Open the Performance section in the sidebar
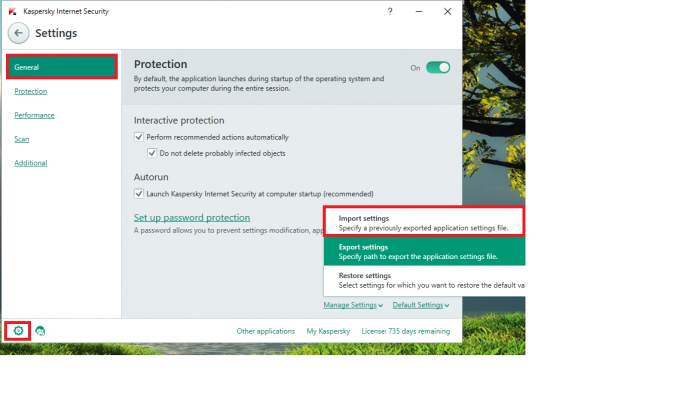The height and width of the screenshot is (407, 700). click(34, 115)
